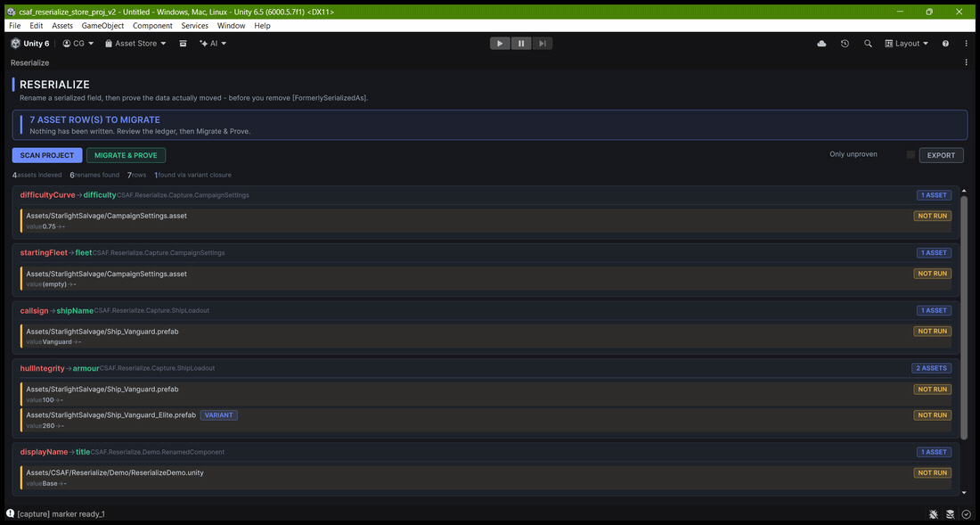Open the search magnifier in the toolbar
The image size is (980, 525).
click(868, 43)
